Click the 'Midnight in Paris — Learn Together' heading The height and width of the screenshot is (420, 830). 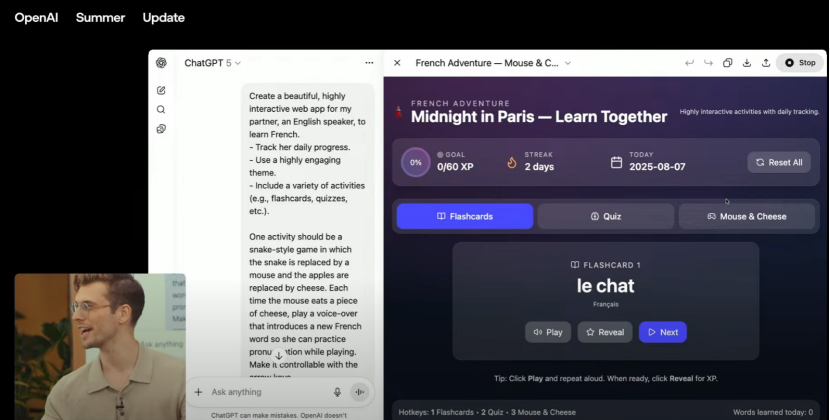(x=539, y=117)
